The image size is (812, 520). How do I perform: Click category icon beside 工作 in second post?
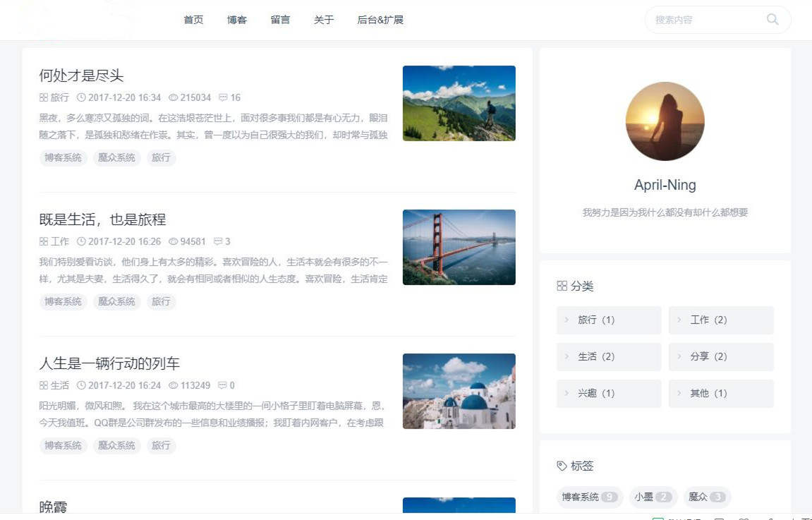(44, 241)
